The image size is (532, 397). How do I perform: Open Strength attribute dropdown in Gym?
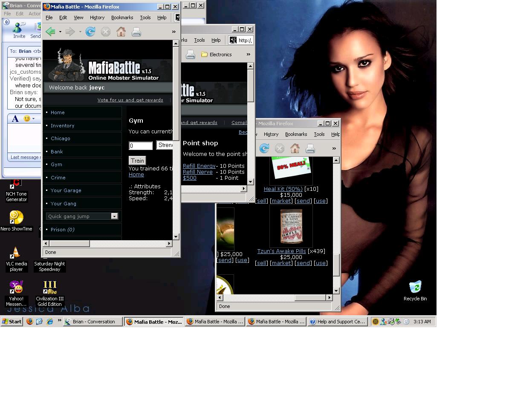click(x=165, y=145)
